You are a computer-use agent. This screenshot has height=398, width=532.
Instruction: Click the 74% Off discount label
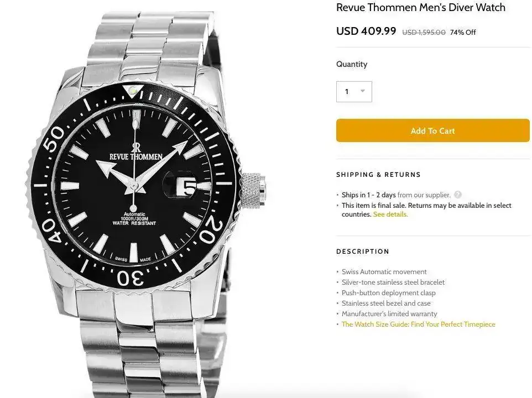pyautogui.click(x=463, y=32)
